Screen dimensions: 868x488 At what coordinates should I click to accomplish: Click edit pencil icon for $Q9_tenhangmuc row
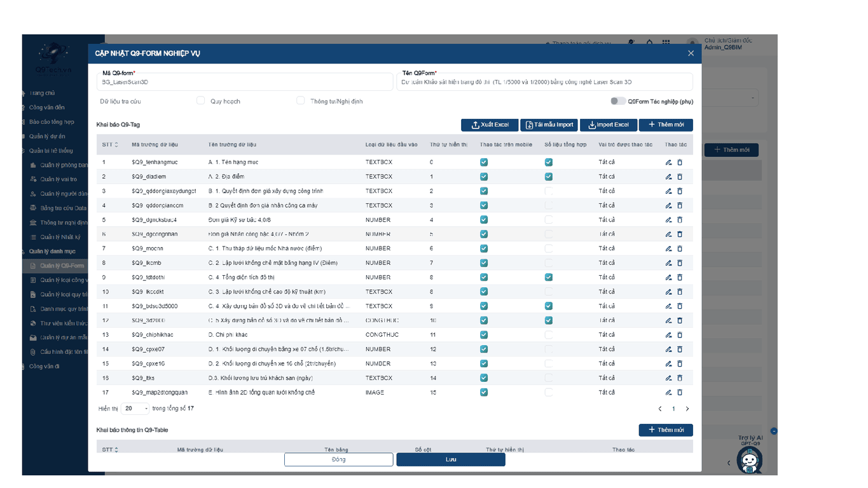[x=668, y=163]
